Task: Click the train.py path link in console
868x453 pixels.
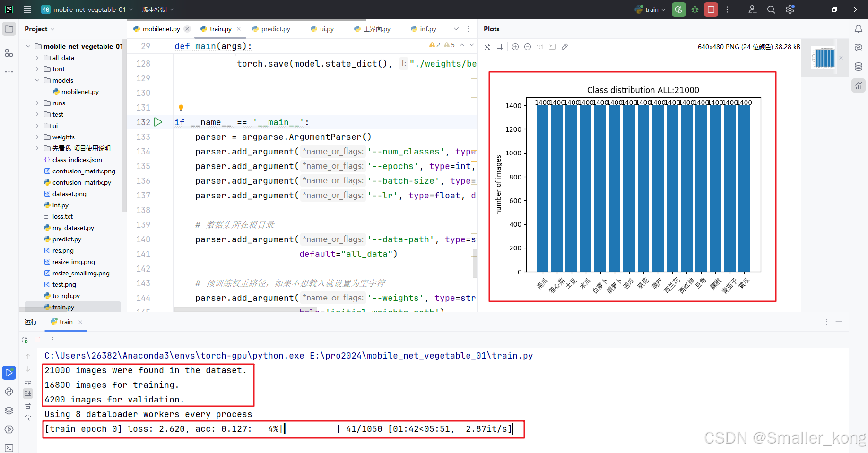Action: coord(421,356)
